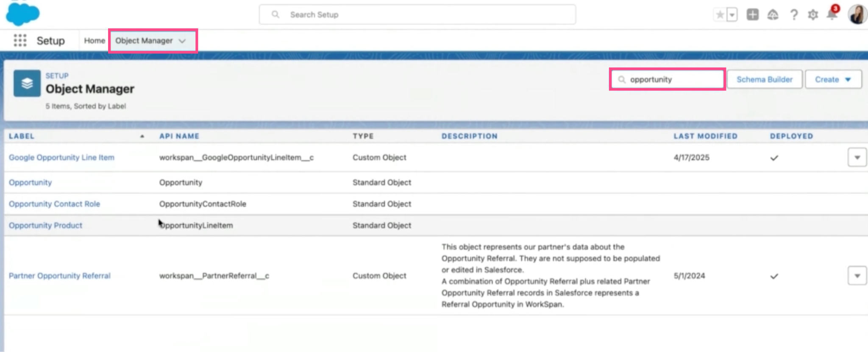Click the 4/17/2025 last modified date

691,157
